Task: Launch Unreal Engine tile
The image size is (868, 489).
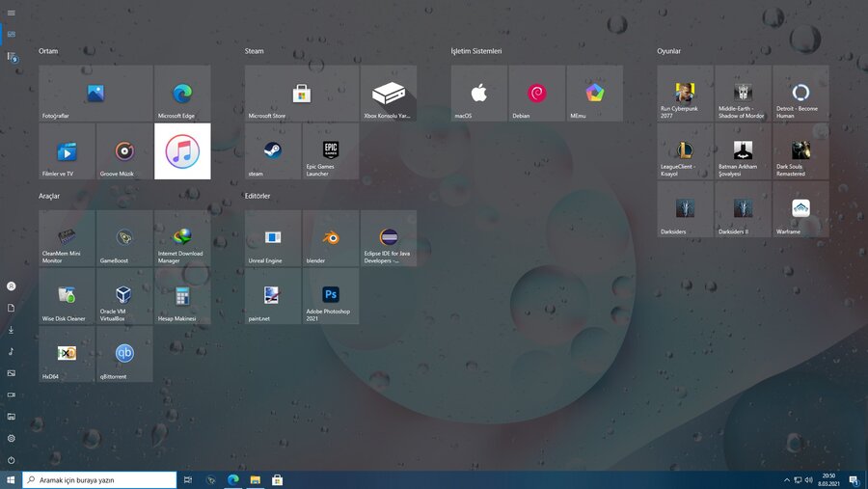Action: pos(273,238)
